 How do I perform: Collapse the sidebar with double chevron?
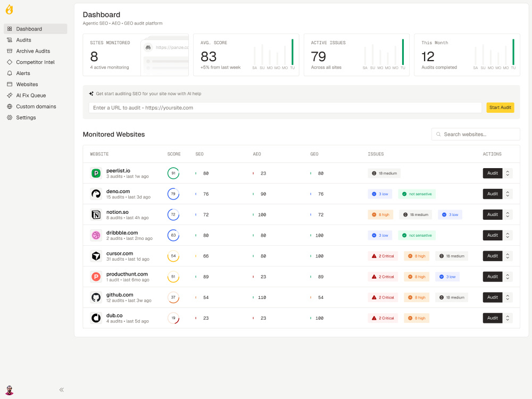tap(61, 389)
